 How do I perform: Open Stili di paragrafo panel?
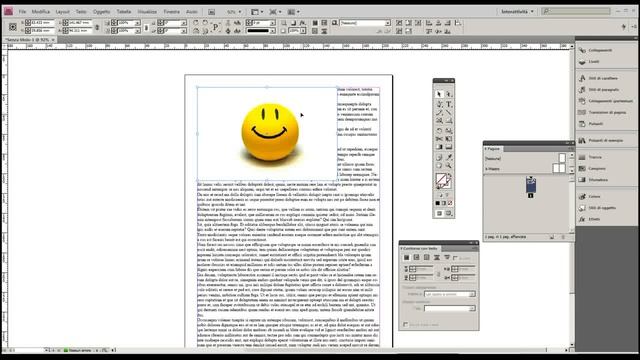tap(603, 89)
